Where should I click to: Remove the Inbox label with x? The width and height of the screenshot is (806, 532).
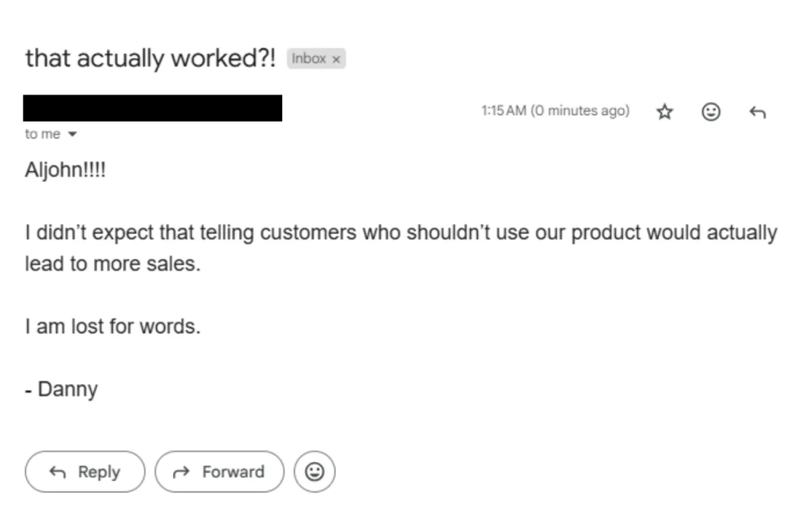337,59
